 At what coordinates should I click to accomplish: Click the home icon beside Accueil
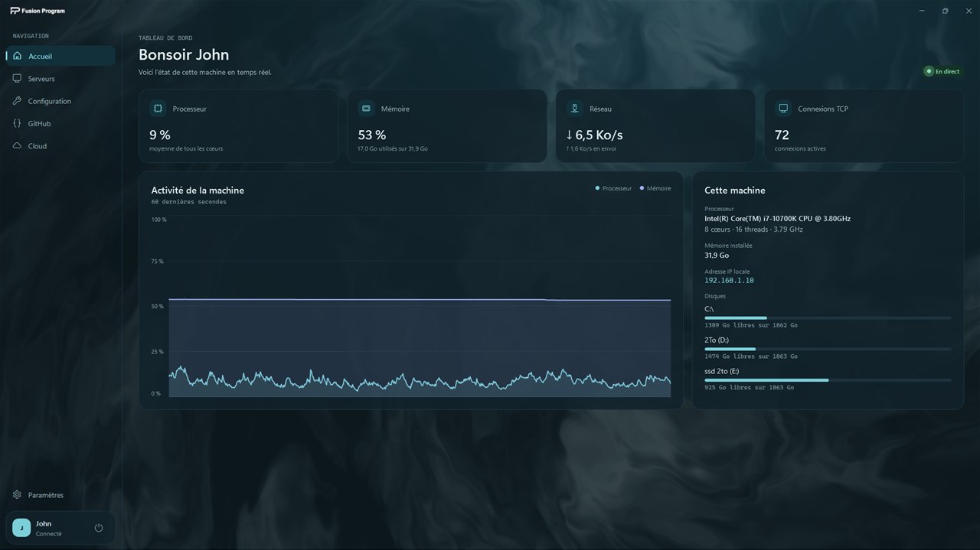(18, 56)
